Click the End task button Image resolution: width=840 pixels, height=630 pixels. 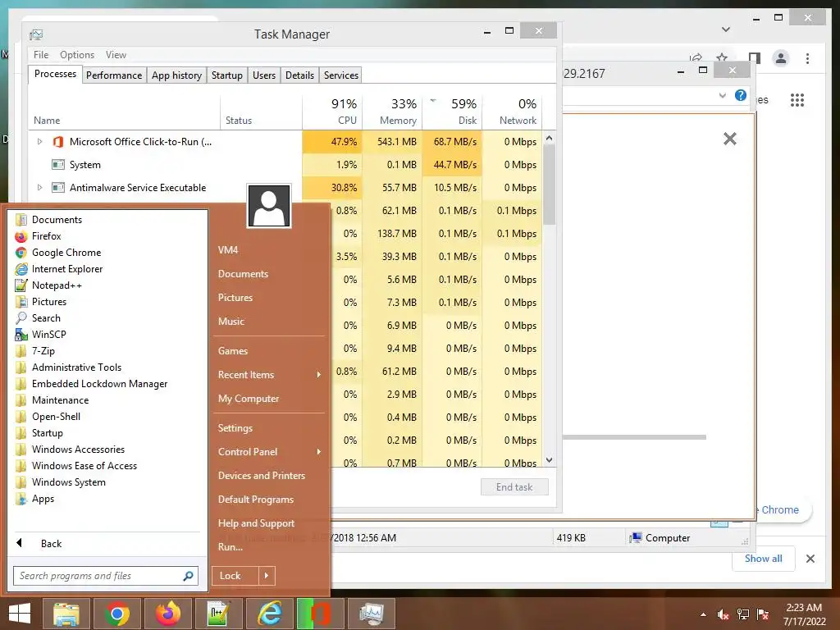coord(514,487)
